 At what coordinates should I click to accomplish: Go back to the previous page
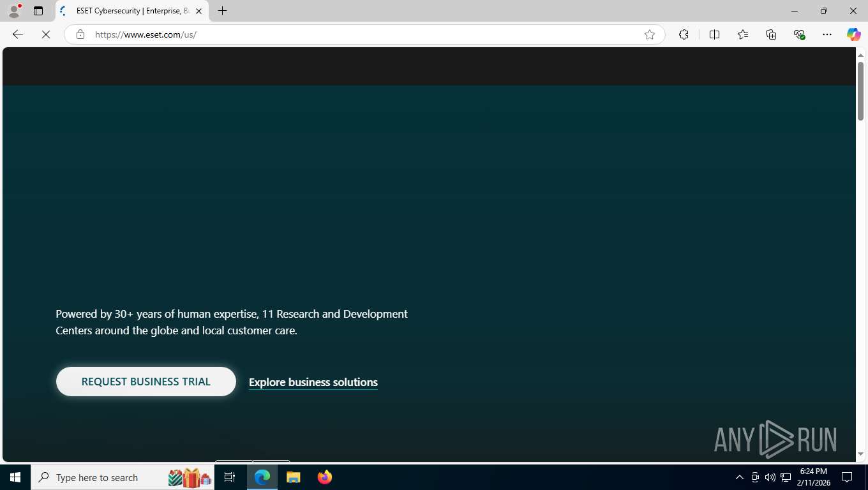tap(18, 34)
